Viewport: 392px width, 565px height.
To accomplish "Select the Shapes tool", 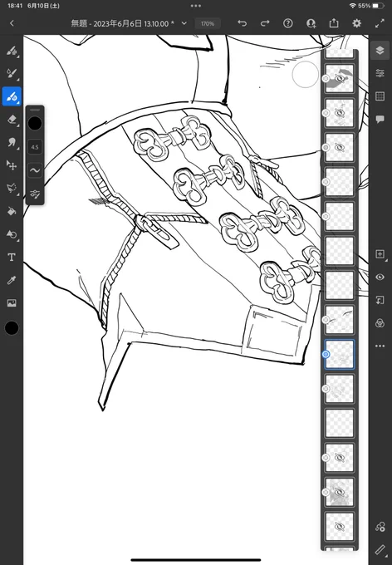I will (12, 234).
